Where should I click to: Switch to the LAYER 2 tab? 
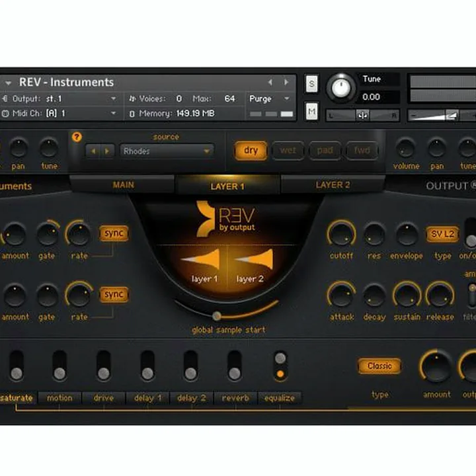tap(333, 184)
